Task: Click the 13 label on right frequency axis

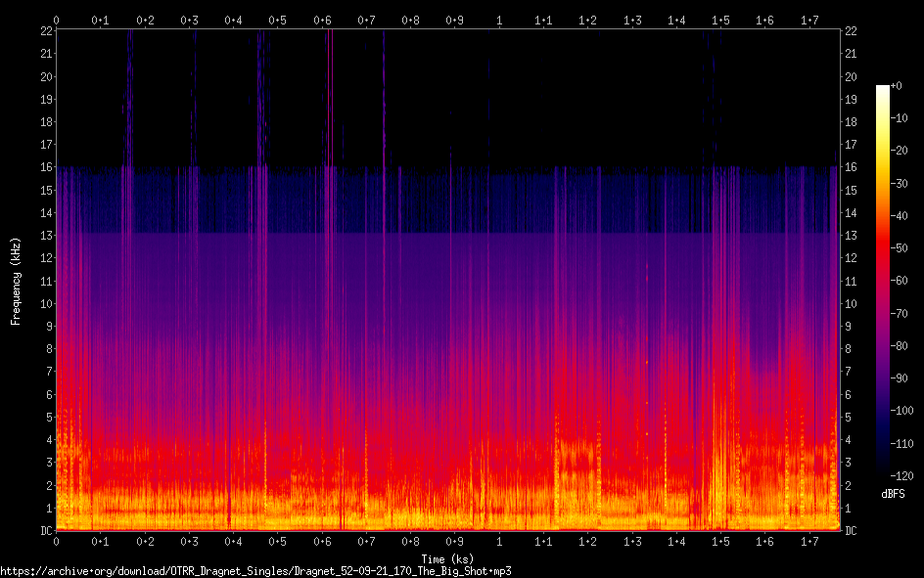Action: point(852,236)
